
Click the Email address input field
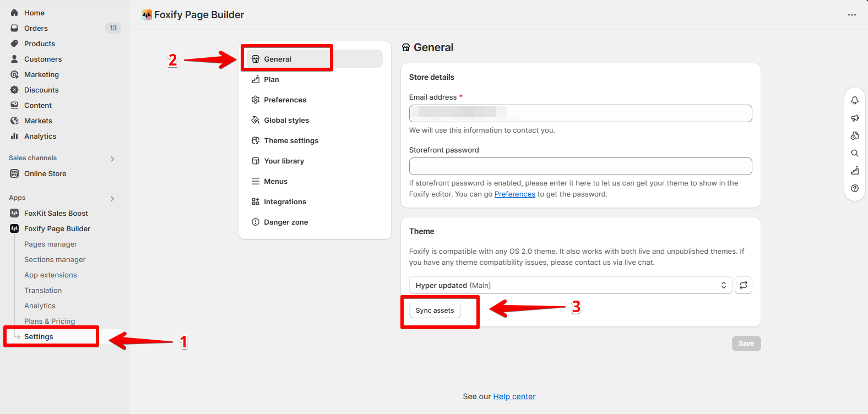pos(581,113)
